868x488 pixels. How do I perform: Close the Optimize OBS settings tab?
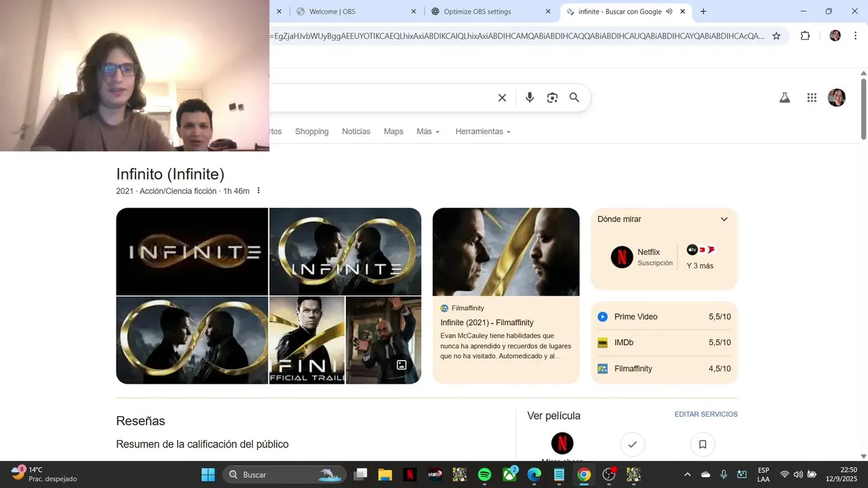pyautogui.click(x=548, y=12)
